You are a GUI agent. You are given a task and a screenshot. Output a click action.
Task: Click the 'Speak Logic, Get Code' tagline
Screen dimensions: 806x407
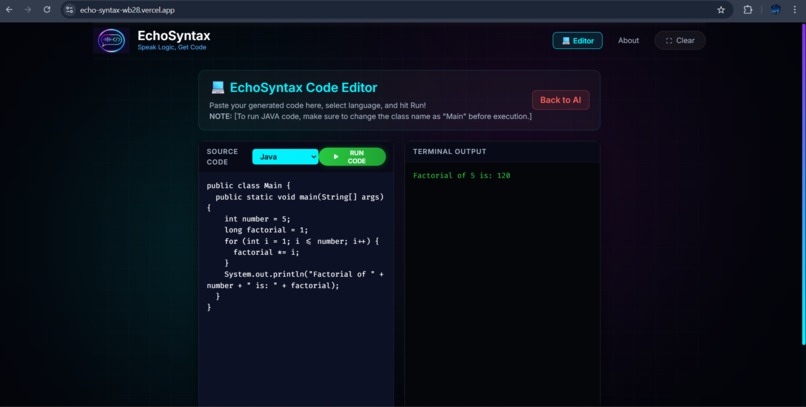click(x=172, y=47)
